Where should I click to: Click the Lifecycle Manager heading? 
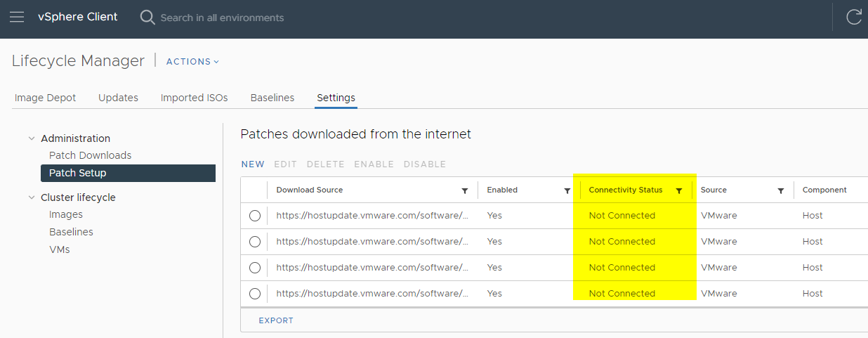(78, 61)
